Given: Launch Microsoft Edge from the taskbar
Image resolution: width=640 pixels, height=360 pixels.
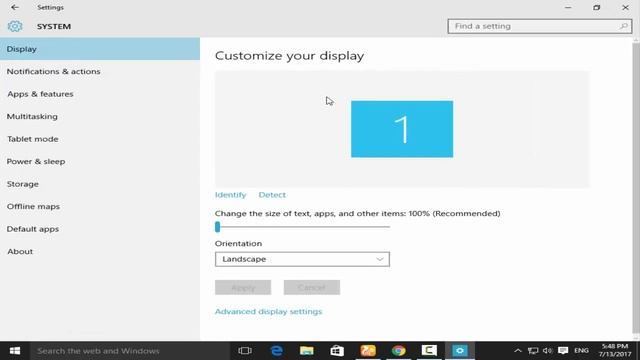Looking at the screenshot, I should point(276,351).
